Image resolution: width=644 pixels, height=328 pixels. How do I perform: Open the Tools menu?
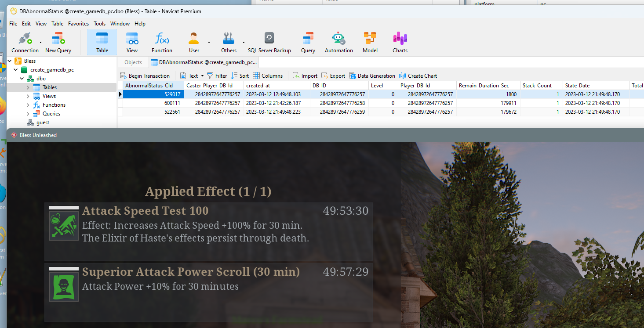(99, 24)
